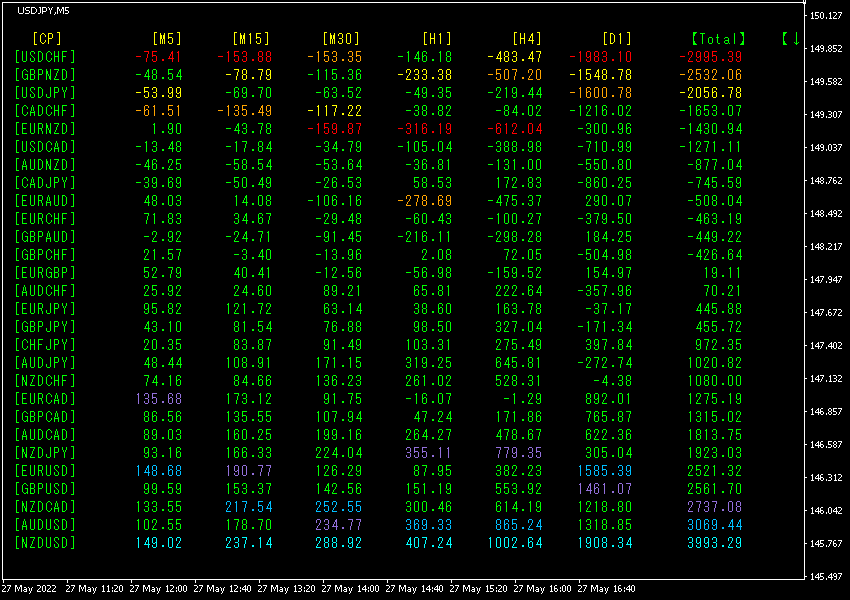Click the 27 May 2022 time label
Image resolution: width=850 pixels, height=600 pixels.
(29, 588)
